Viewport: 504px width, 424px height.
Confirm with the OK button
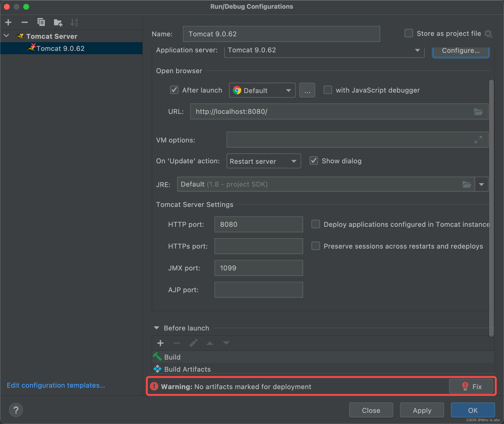[473, 410]
